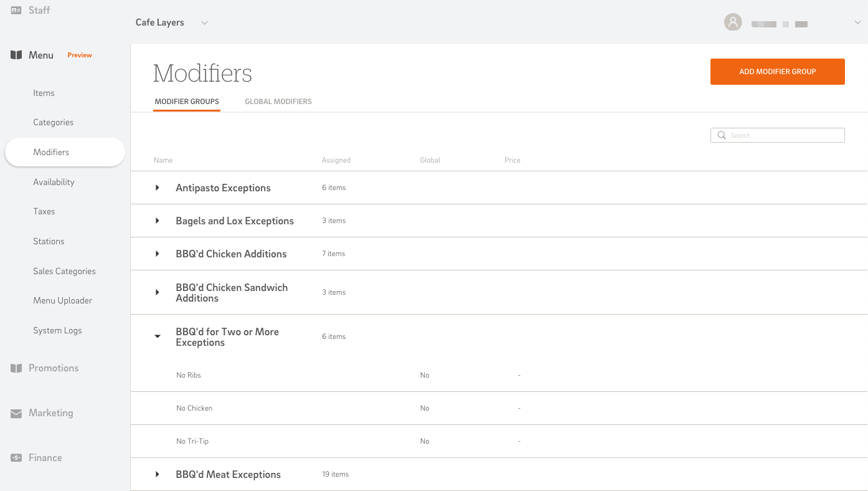Open the Cafe Layers location dropdown
The width and height of the screenshot is (868, 491).
[x=171, y=22]
